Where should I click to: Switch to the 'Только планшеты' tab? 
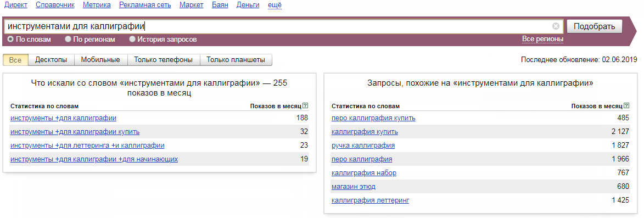(236, 59)
